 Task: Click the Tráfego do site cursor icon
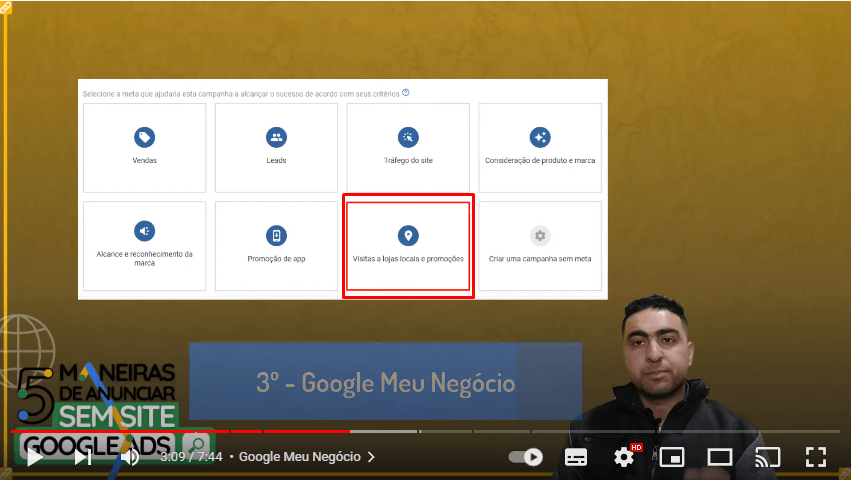coord(408,137)
